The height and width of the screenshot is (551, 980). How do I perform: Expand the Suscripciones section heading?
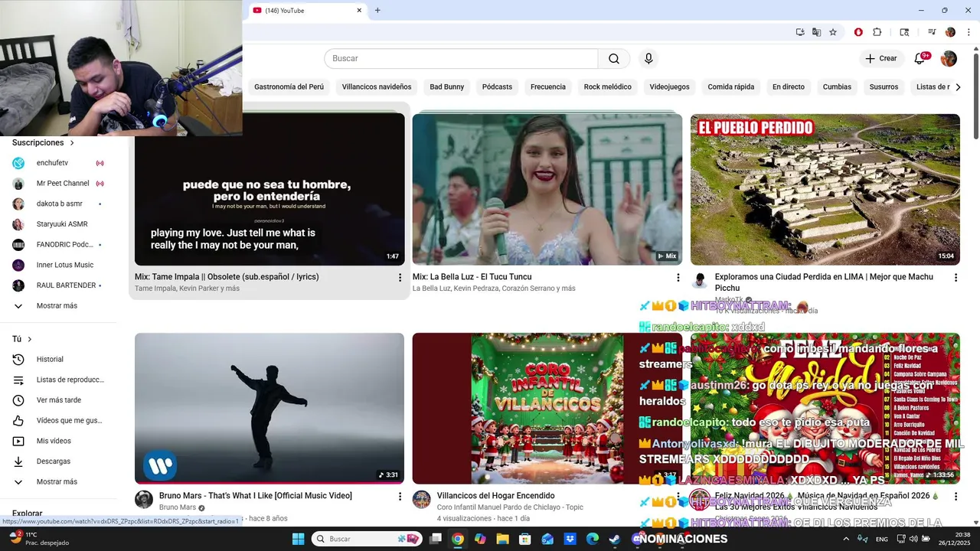click(44, 143)
